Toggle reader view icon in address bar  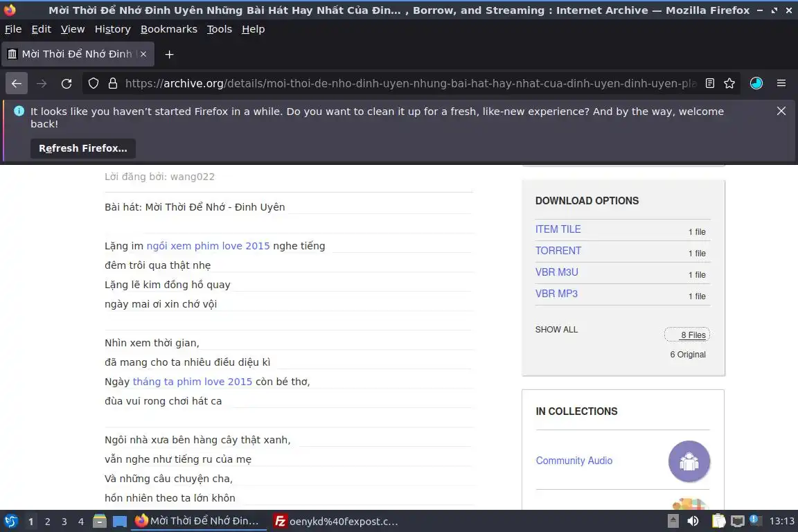point(710,84)
